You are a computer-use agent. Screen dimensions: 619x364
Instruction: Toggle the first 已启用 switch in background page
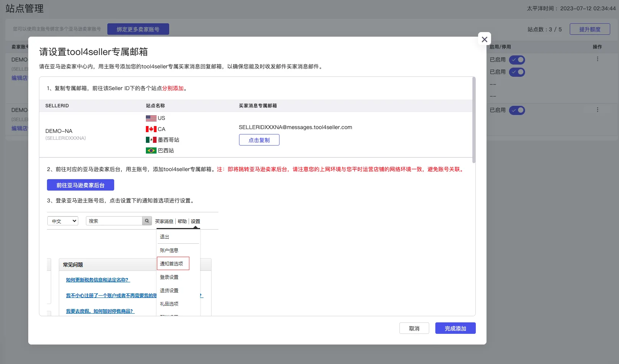[517, 60]
